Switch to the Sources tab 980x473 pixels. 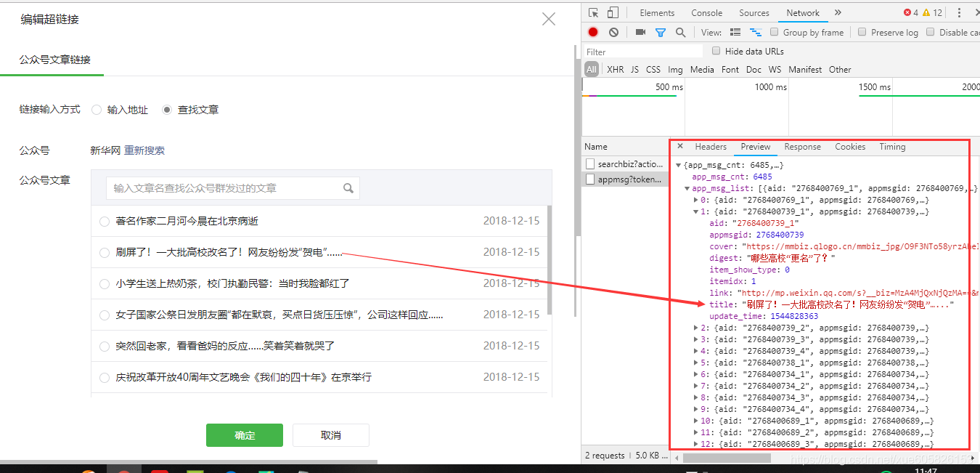[754, 12]
